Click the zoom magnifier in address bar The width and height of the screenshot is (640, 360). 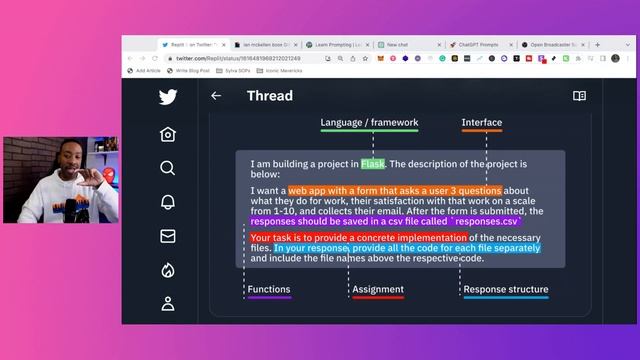coord(340,59)
